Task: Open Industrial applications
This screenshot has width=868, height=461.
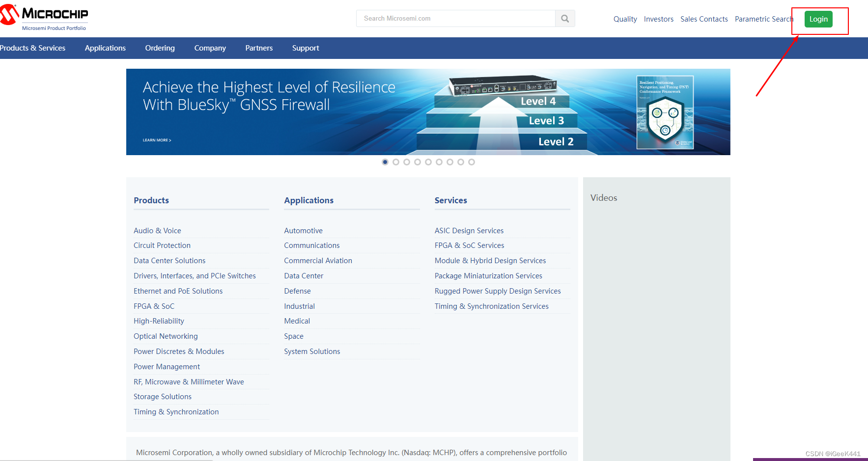Action: (299, 306)
